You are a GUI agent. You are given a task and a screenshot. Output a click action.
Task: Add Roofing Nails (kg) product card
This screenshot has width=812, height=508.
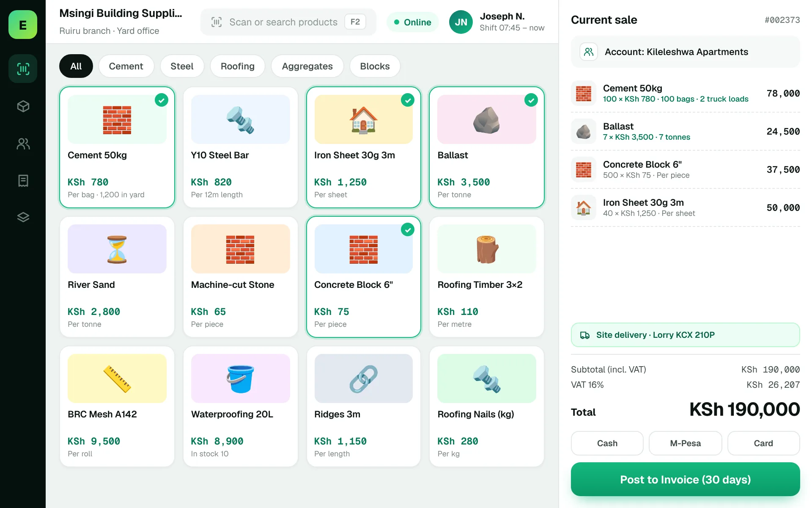[487, 406]
